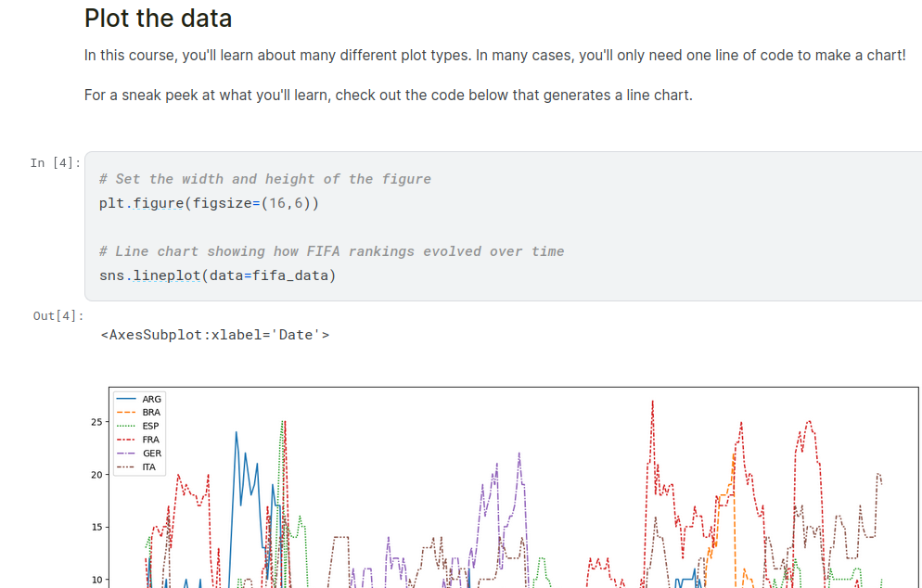
Task: Click the Out[4] output prompt
Action: pyautogui.click(x=57, y=316)
